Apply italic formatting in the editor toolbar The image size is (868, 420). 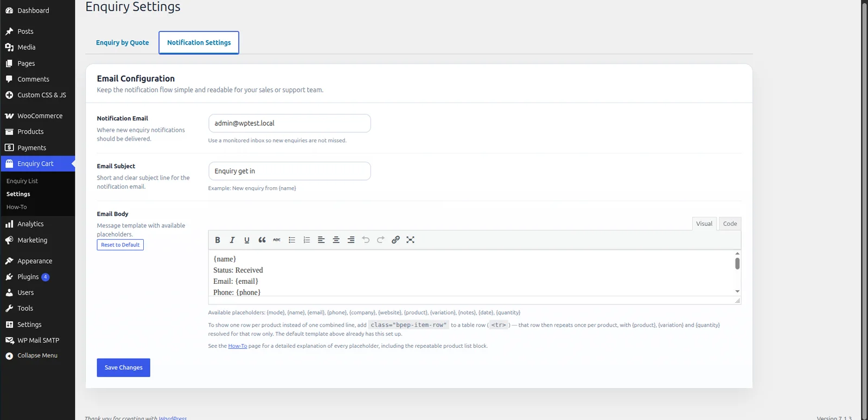(x=232, y=240)
